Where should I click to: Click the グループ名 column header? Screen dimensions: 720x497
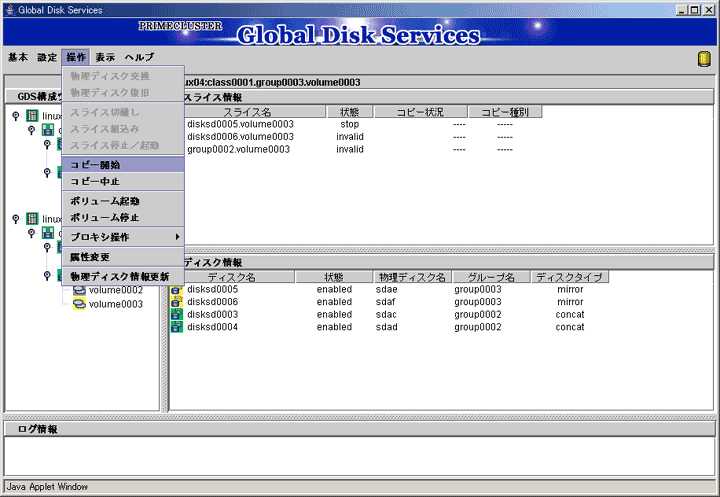[x=491, y=277]
